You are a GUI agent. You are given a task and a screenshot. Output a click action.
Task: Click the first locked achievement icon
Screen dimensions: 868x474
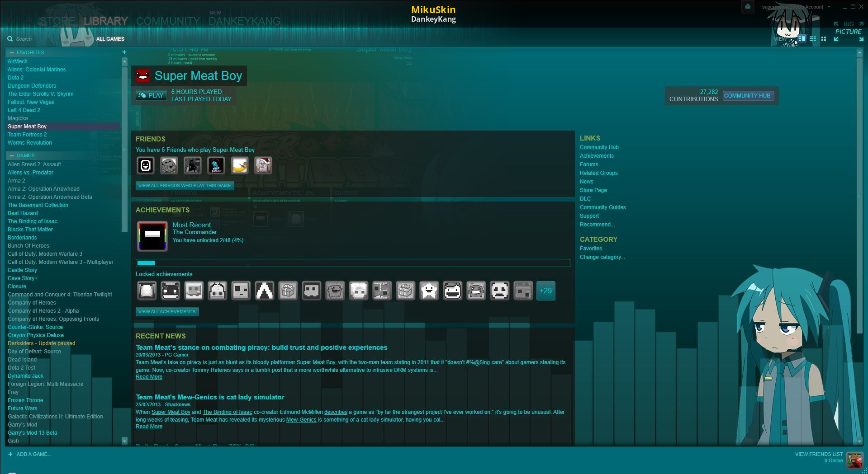(147, 291)
